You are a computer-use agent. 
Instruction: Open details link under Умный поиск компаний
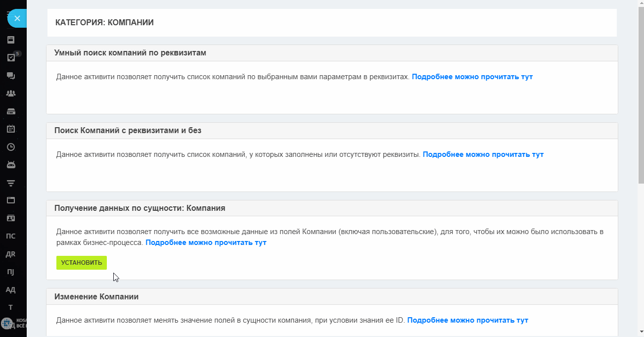point(472,77)
